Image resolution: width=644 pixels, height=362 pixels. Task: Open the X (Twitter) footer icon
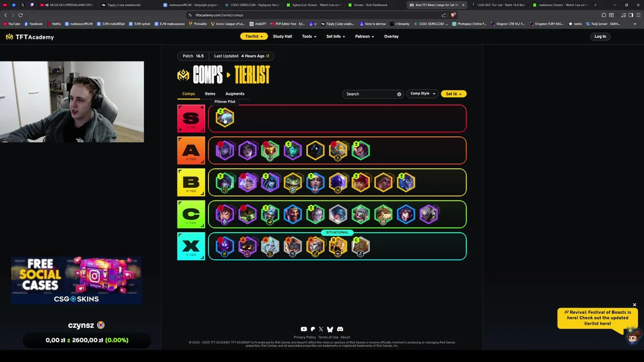click(321, 329)
